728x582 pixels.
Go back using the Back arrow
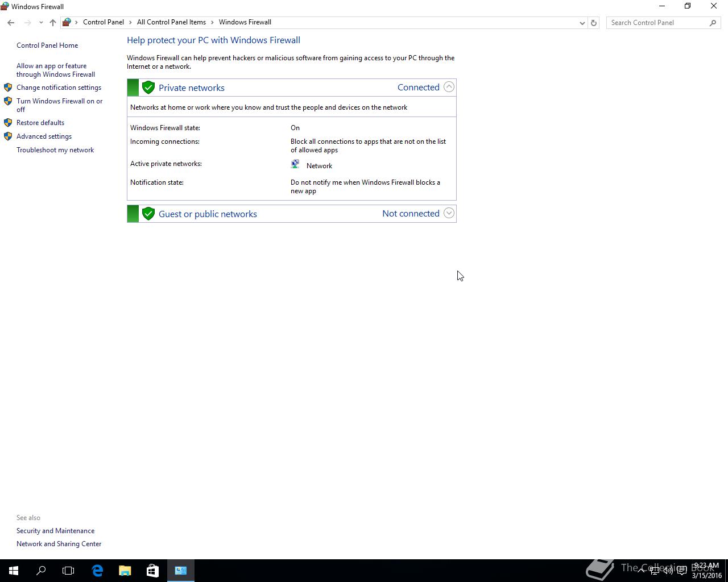11,23
